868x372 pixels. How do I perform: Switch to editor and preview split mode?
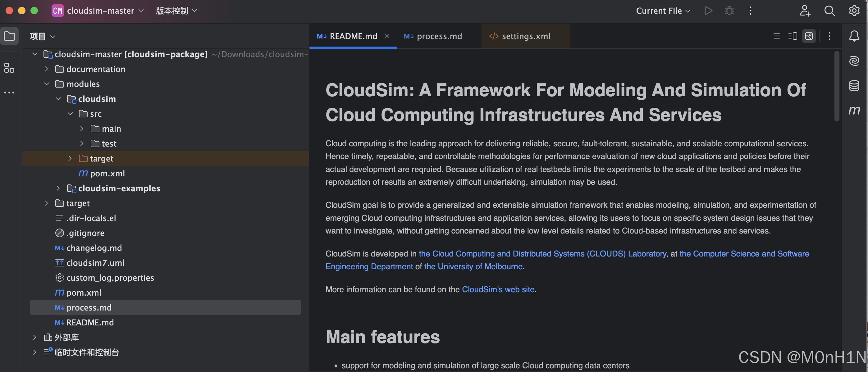(793, 36)
